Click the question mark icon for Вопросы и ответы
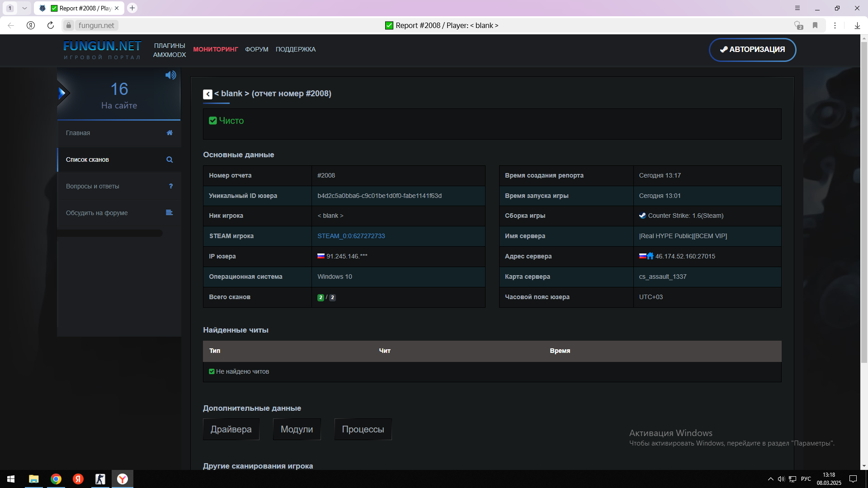Screen dimensions: 868x488 [x=170, y=186]
